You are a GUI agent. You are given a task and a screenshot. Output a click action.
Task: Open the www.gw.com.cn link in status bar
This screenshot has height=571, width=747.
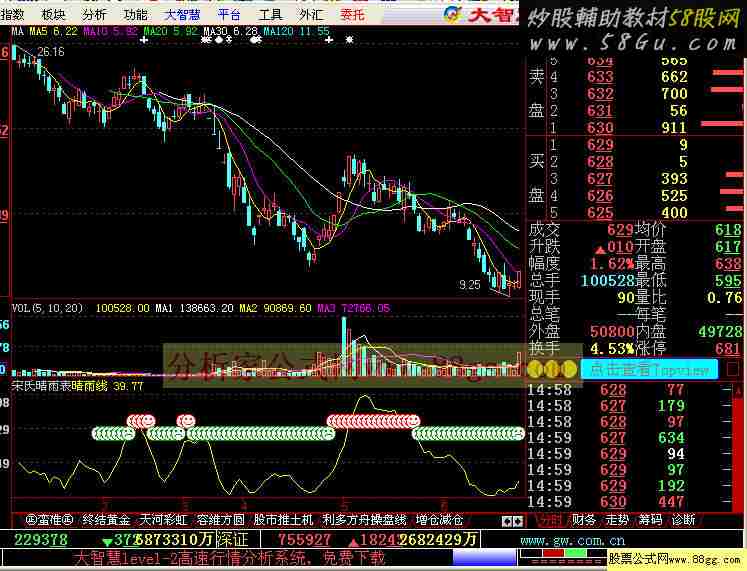[573, 541]
